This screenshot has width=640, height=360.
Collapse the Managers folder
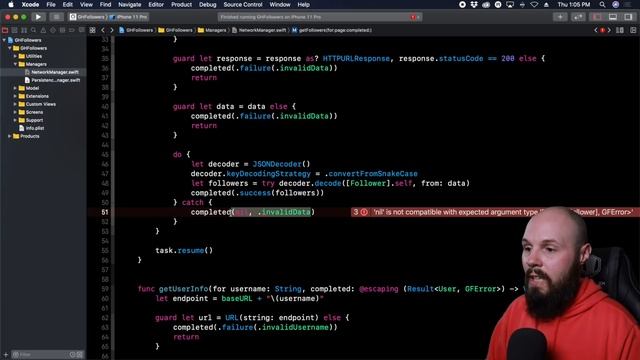coord(15,64)
